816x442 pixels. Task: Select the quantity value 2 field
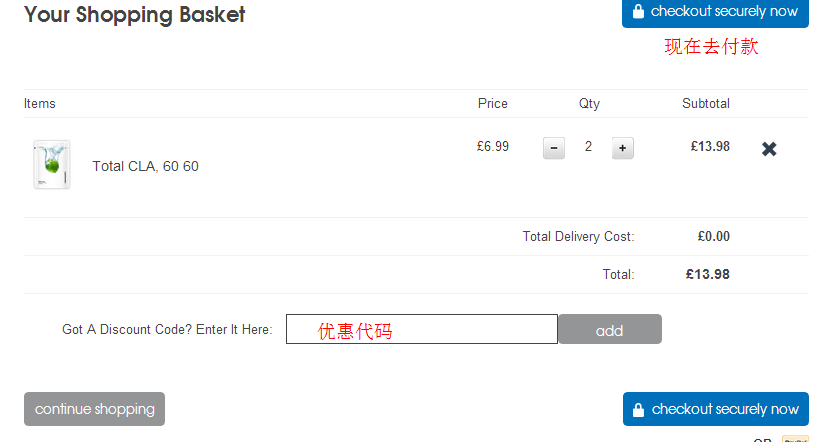pyautogui.click(x=588, y=147)
